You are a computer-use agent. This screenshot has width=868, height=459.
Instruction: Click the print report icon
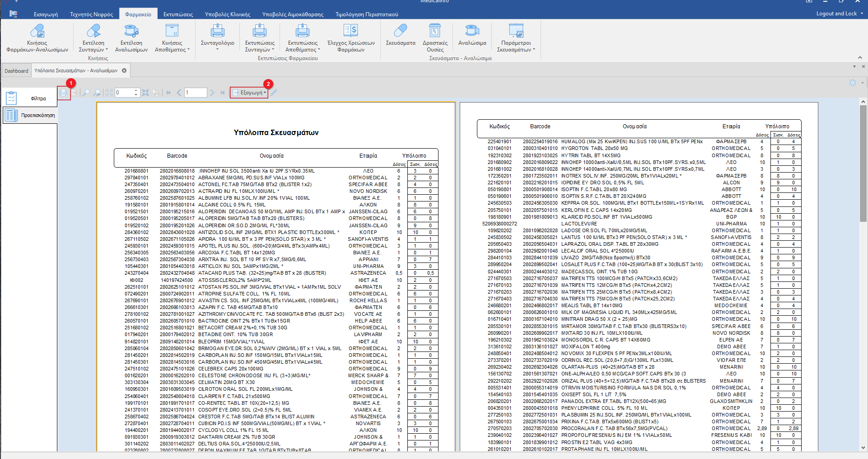(x=63, y=93)
